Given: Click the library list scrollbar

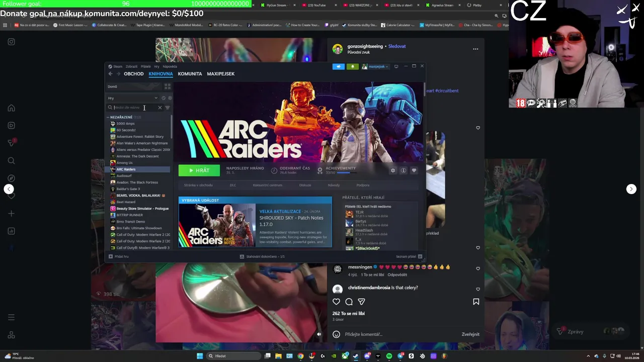Looking at the screenshot, I should (x=172, y=127).
